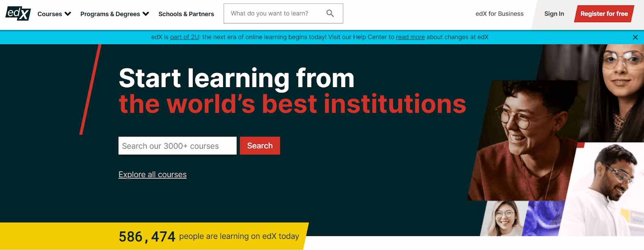Click the "Search our 3000+ courses" field
This screenshot has height=250, width=644.
[177, 146]
